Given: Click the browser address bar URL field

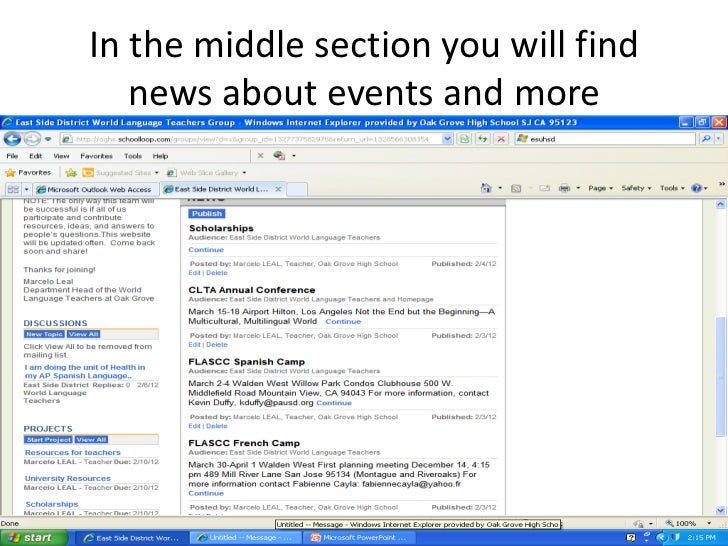Looking at the screenshot, I should [x=253, y=139].
